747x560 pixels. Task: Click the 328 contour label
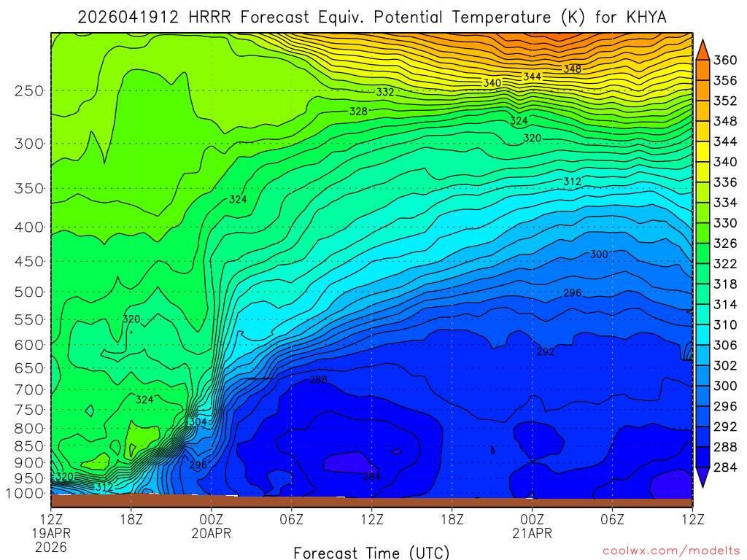tap(358, 112)
